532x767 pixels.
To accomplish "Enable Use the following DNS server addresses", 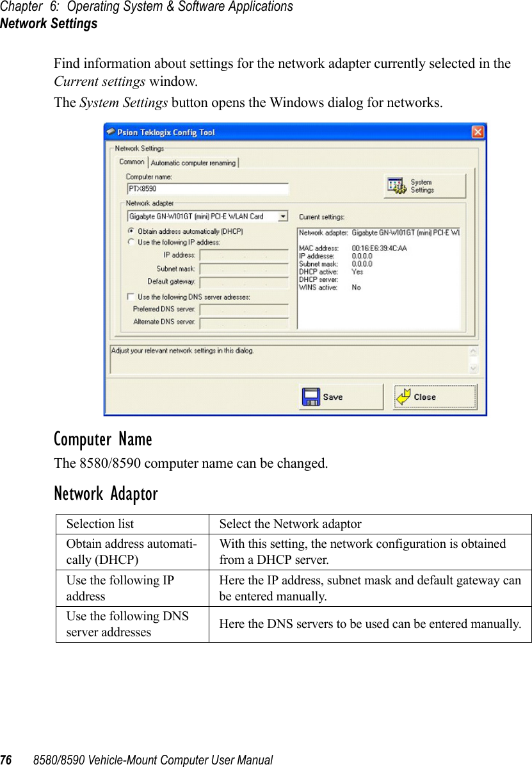I will click(131, 297).
